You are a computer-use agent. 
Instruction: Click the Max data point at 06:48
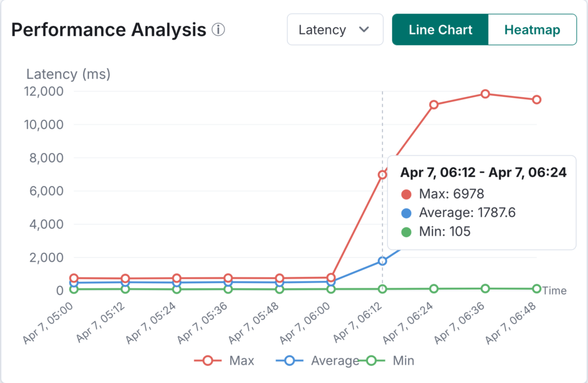(x=537, y=100)
